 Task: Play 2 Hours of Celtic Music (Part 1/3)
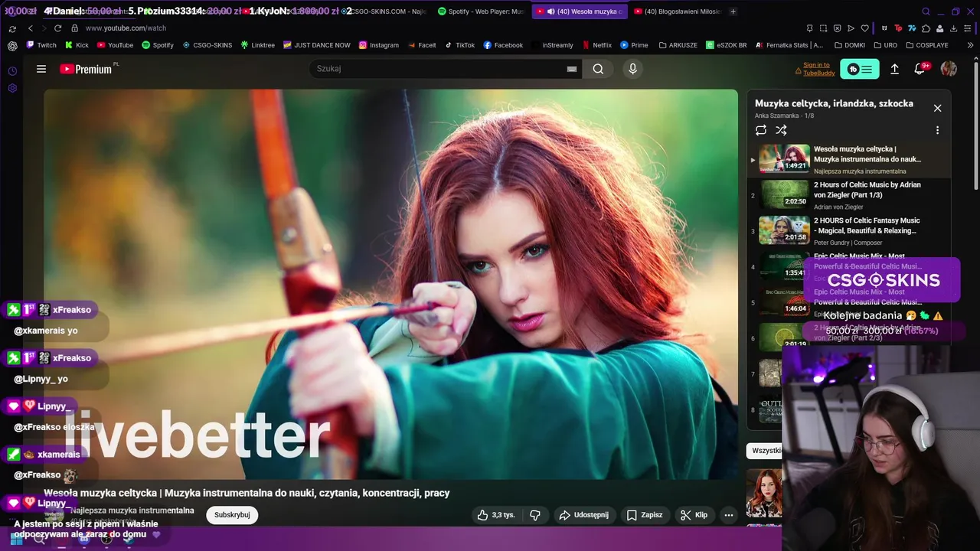click(x=848, y=195)
